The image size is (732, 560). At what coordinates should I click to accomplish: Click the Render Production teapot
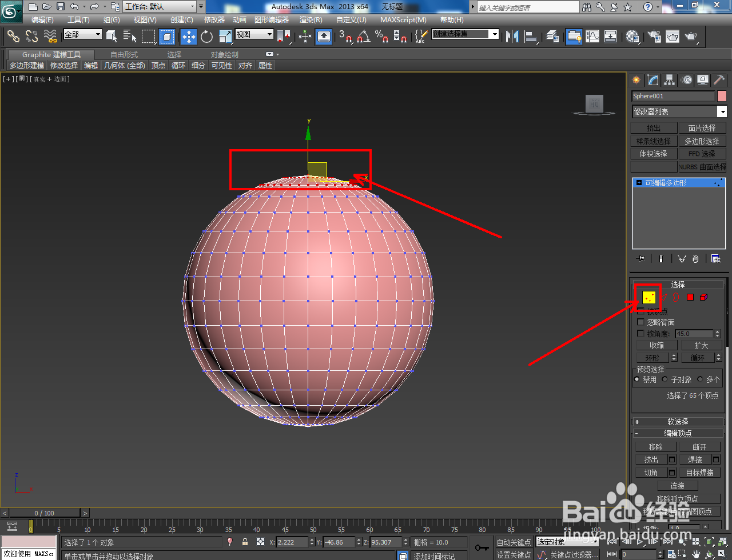tap(691, 37)
